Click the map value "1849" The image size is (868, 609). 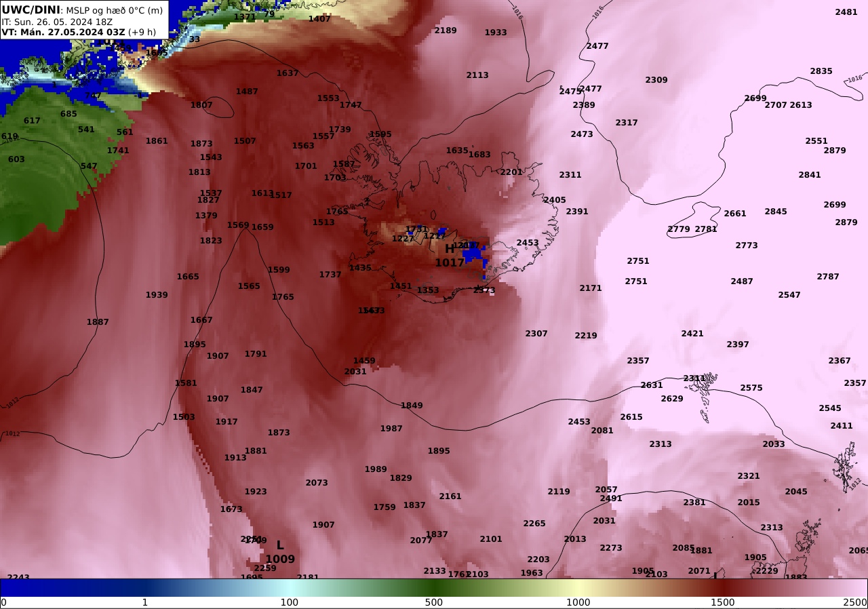point(412,406)
